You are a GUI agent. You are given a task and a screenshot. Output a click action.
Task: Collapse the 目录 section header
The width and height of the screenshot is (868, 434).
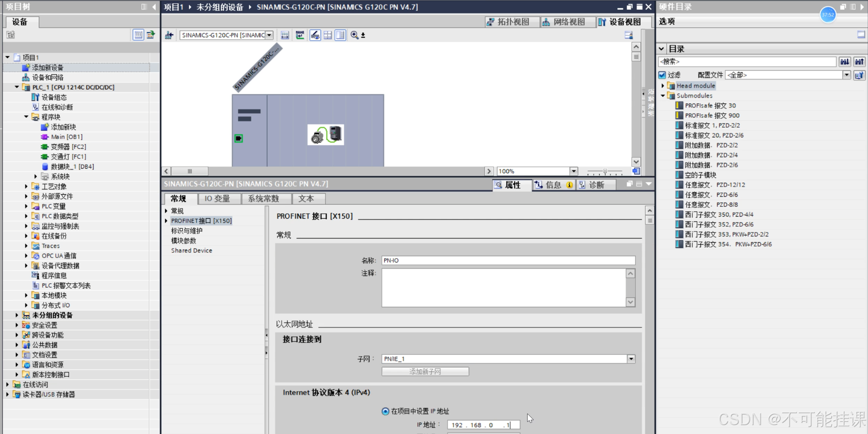tap(662, 49)
